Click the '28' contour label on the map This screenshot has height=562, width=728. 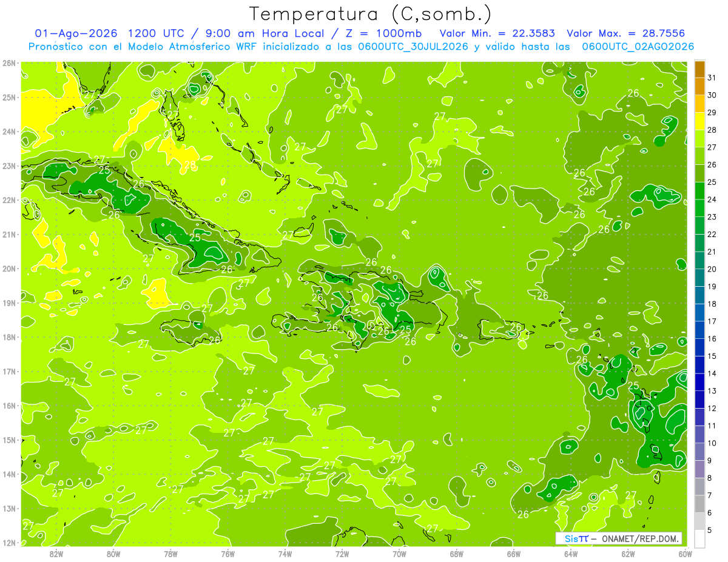pos(190,165)
